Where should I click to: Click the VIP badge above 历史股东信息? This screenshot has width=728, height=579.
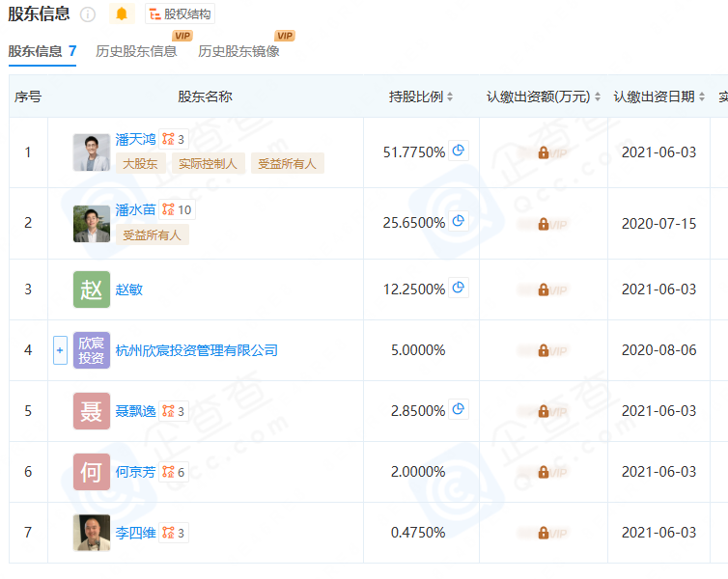click(182, 36)
